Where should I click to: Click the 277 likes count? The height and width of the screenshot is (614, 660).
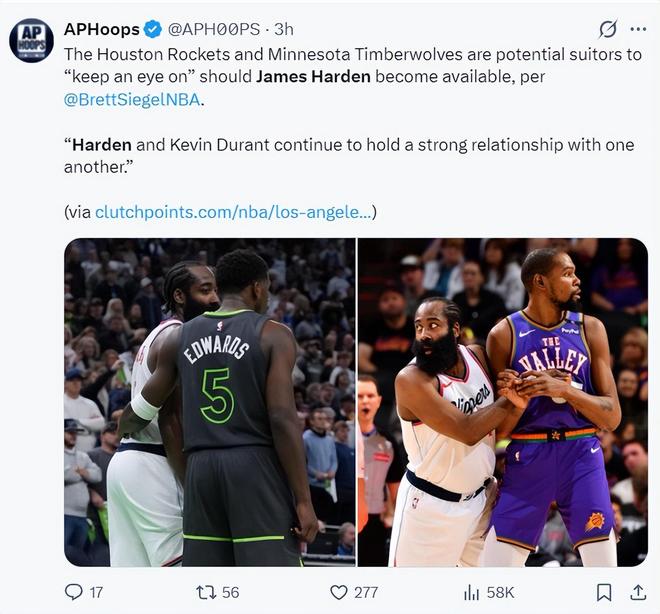366,593
